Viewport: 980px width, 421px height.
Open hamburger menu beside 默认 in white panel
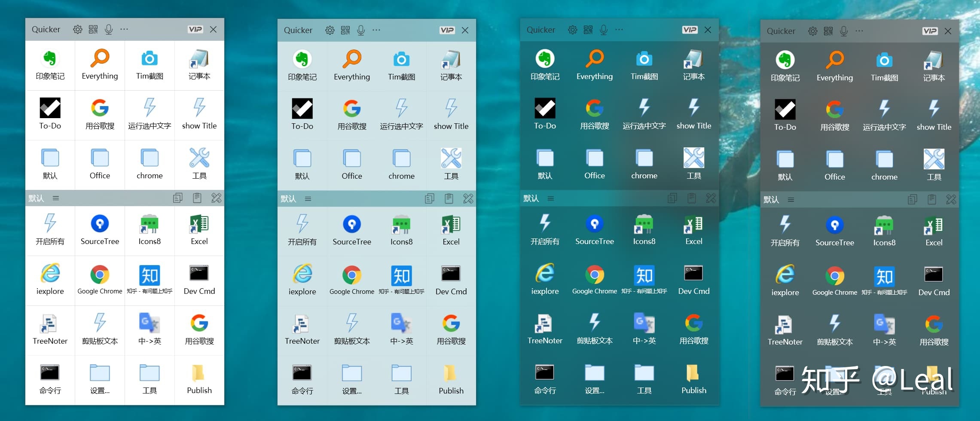(56, 198)
